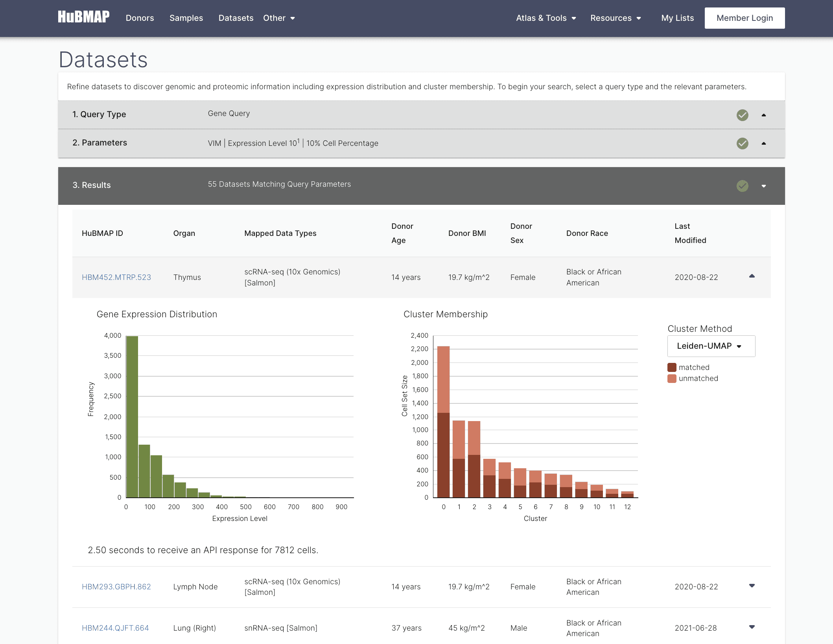Open the Atlas & Tools menu
Image resolution: width=833 pixels, height=644 pixels.
546,18
